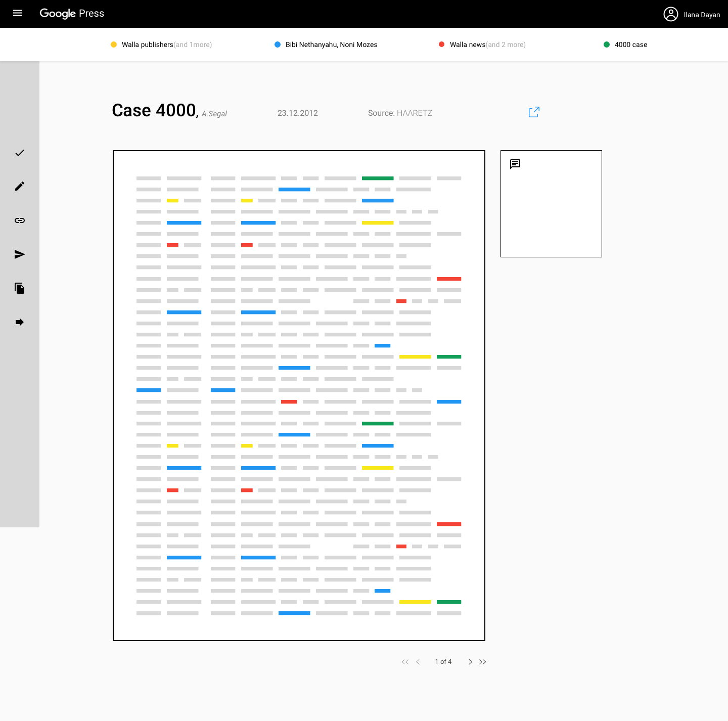This screenshot has height=721, width=728.
Task: Open Ilana Dayan's account avatar
Action: pyautogui.click(x=671, y=14)
